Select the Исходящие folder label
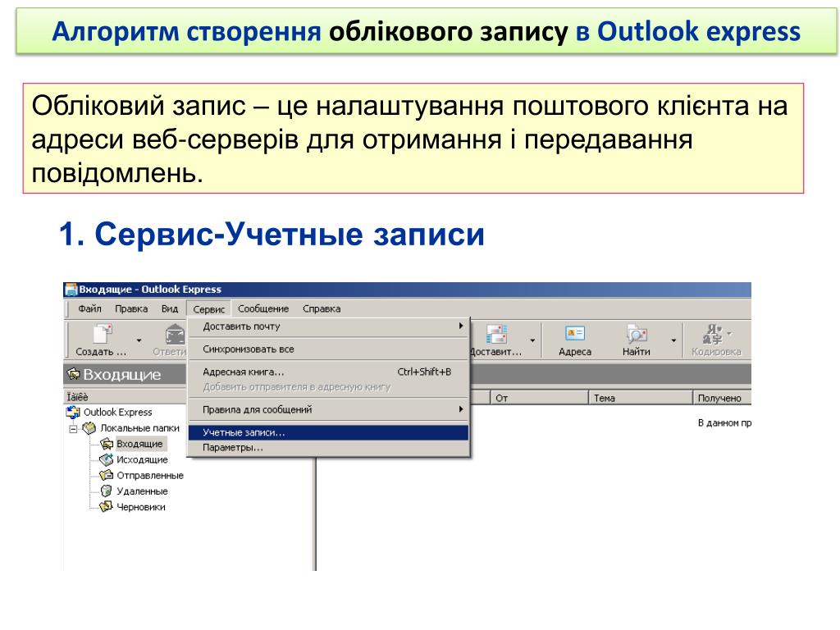Viewport: 840px width, 630px height. click(142, 459)
